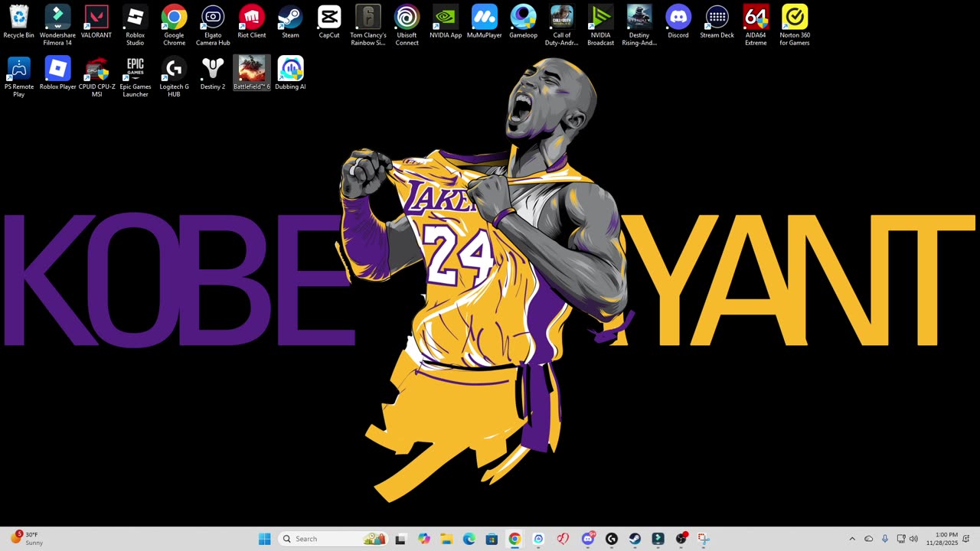Open the clock and date calendar
The width and height of the screenshot is (980, 551).
[942, 539]
